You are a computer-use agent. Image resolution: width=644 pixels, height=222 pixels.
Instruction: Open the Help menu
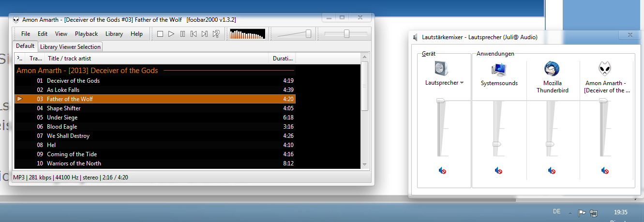[137, 34]
